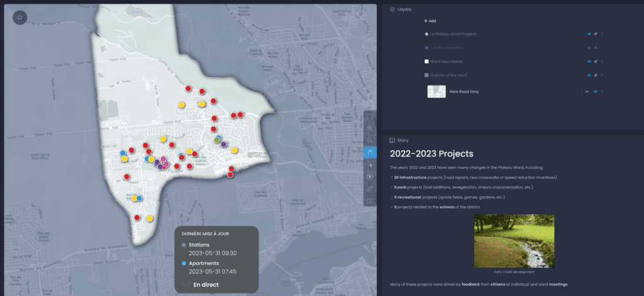
Task: Click the white Ward boundaries swatch
Action: (x=426, y=62)
